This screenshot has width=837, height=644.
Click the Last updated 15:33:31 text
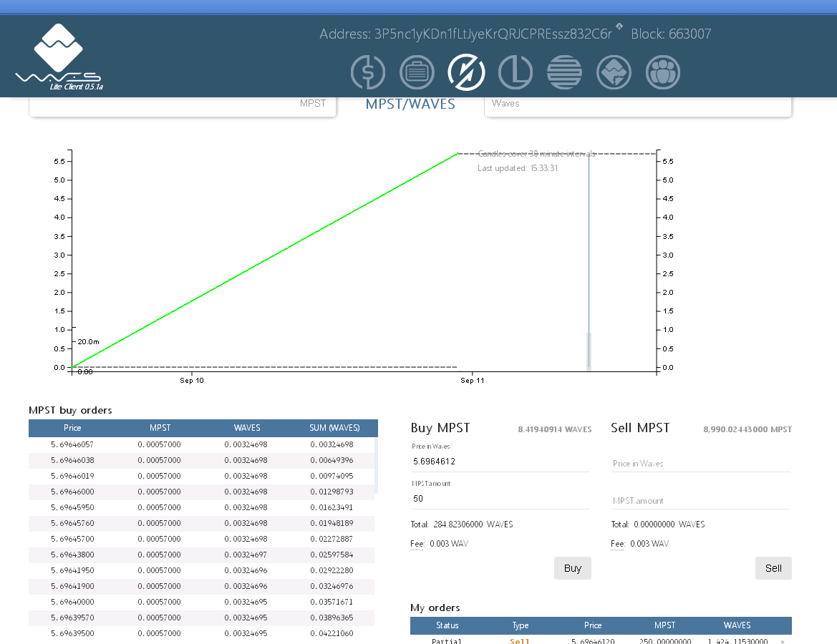[517, 168]
